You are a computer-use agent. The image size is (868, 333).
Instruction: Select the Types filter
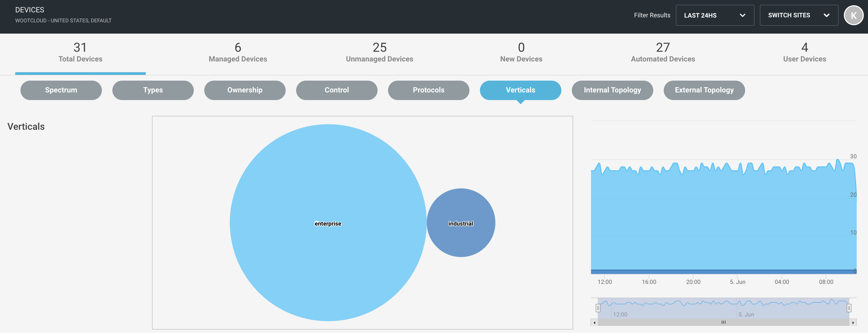[153, 90]
